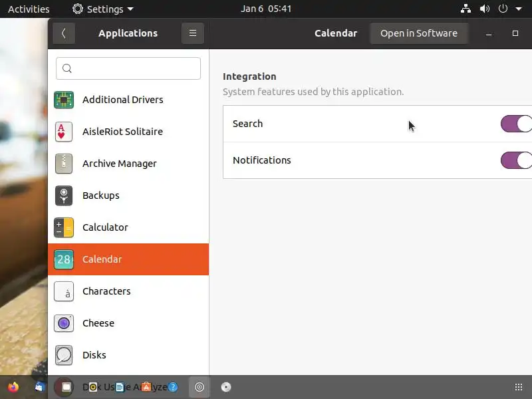Image resolution: width=532 pixels, height=399 pixels.
Task: Open LibreOffice Writer from the dock
Action: click(120, 387)
